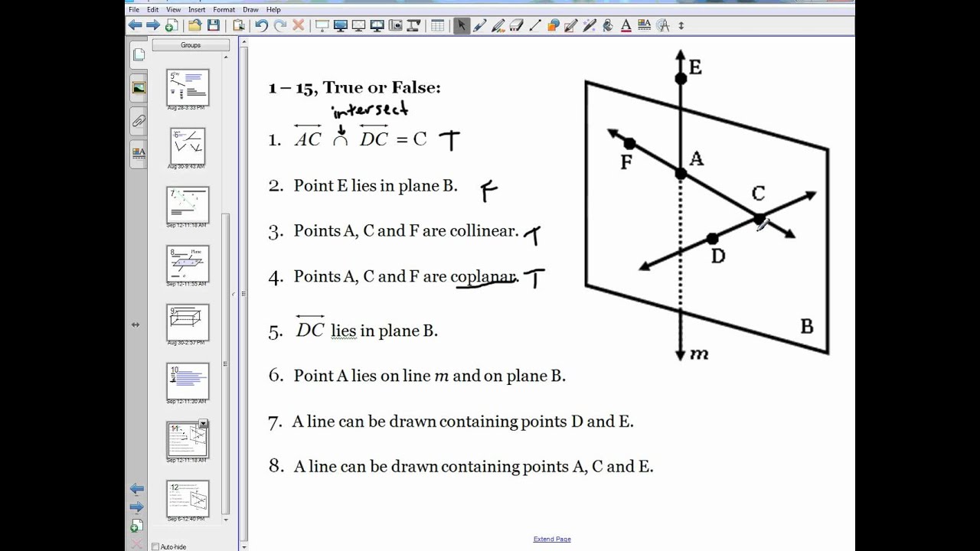Go to previous page from sidebar arrow
980x551 pixels.
click(136, 489)
